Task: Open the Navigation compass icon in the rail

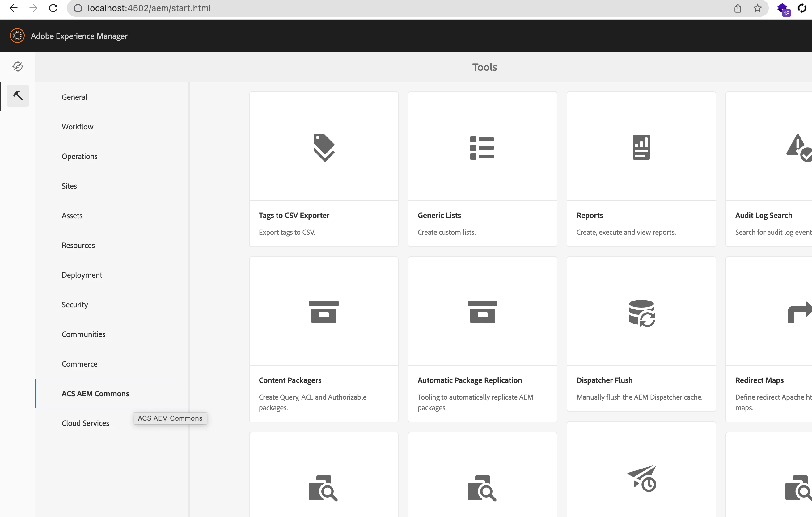Action: click(18, 66)
